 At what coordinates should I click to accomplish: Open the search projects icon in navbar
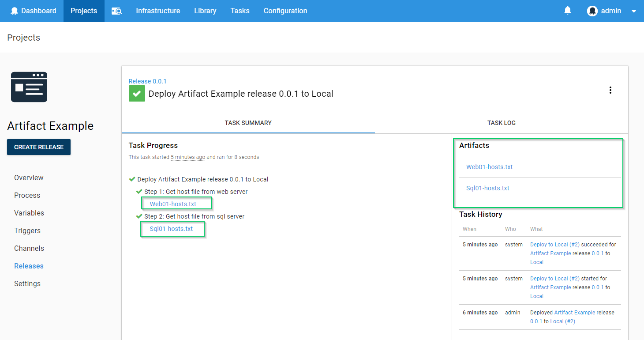116,11
